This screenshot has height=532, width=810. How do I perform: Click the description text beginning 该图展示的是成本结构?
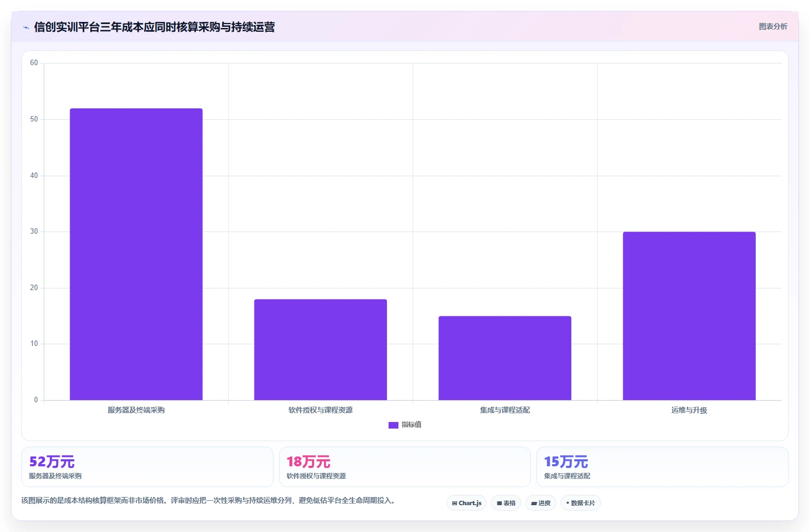[x=208, y=500]
